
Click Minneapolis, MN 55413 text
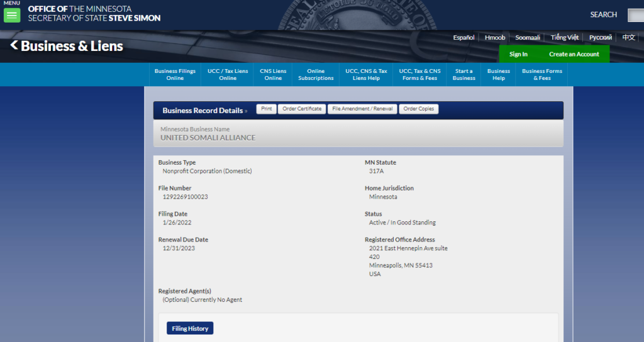pos(401,266)
